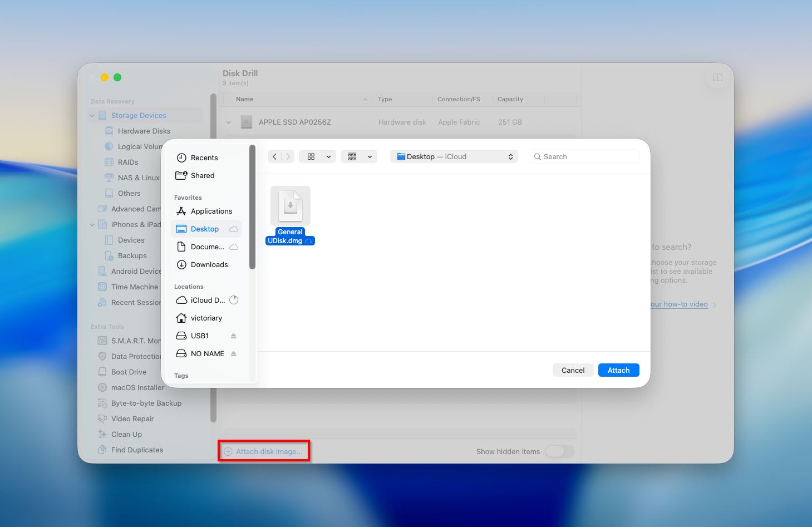Open the group-by options dropdown
The image size is (812, 527).
(359, 156)
